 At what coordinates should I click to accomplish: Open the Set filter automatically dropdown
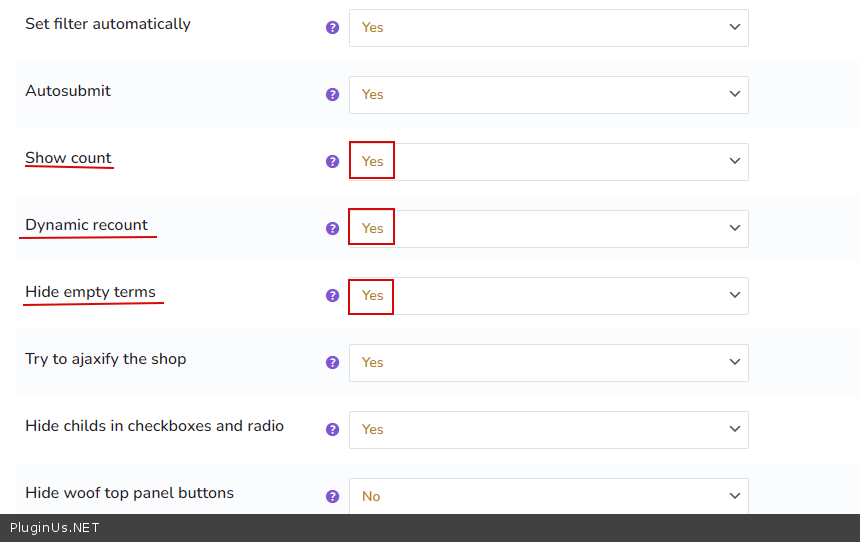click(548, 28)
